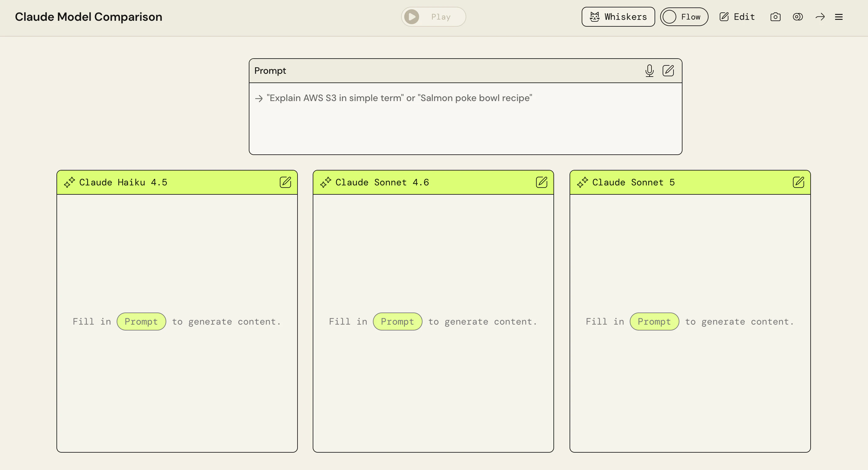Click the Edit button in header
Viewport: 868px width, 470px height.
point(737,17)
